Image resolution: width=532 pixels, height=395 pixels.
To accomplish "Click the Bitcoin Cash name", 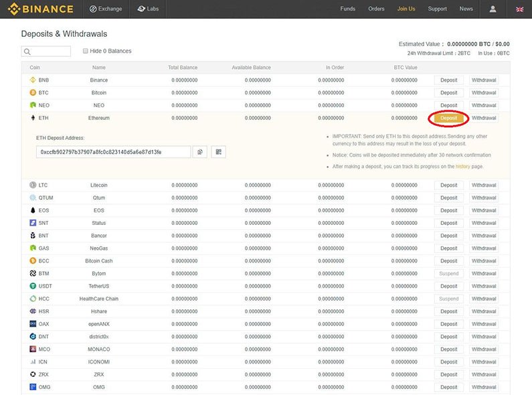I will click(99, 260).
